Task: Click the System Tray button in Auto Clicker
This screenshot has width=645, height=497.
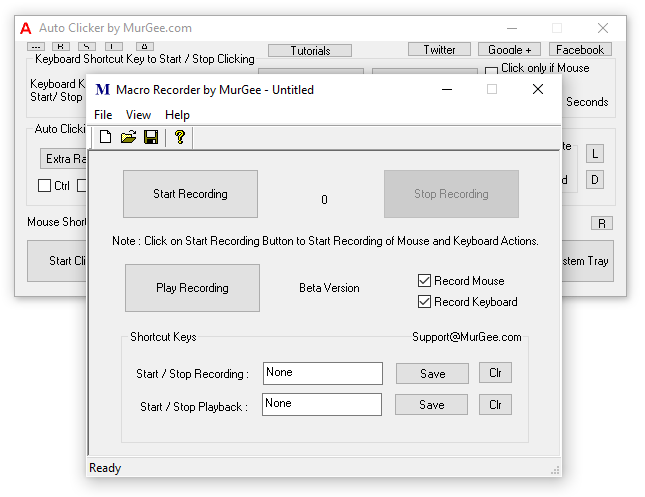Action: (587, 261)
